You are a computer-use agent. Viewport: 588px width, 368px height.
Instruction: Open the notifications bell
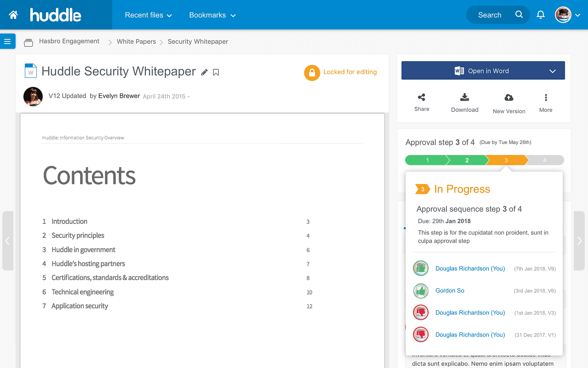[x=540, y=15]
